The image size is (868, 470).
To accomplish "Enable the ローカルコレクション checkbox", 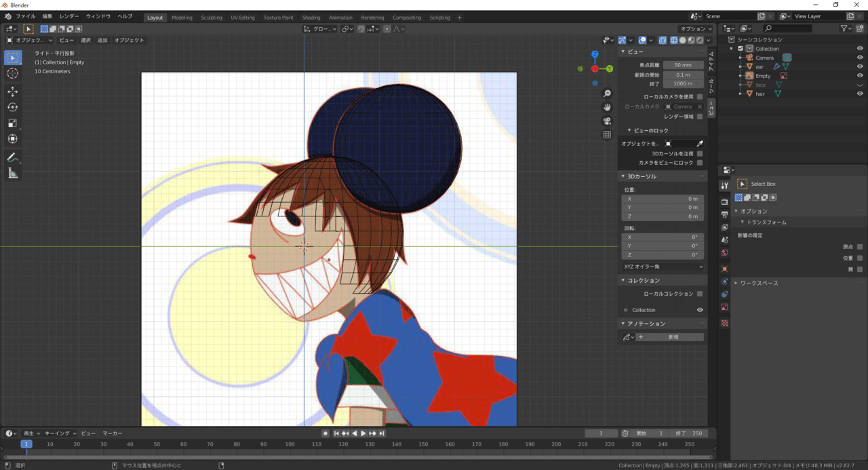I will [x=700, y=294].
